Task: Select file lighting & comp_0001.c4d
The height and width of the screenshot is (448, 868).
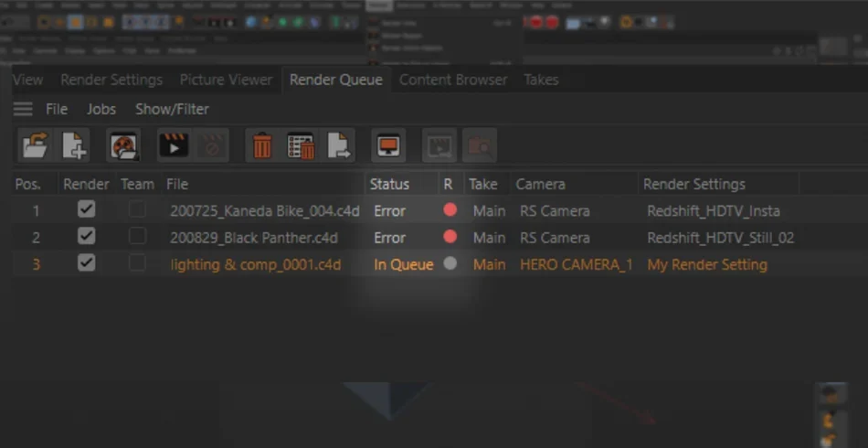Action: coord(256,265)
